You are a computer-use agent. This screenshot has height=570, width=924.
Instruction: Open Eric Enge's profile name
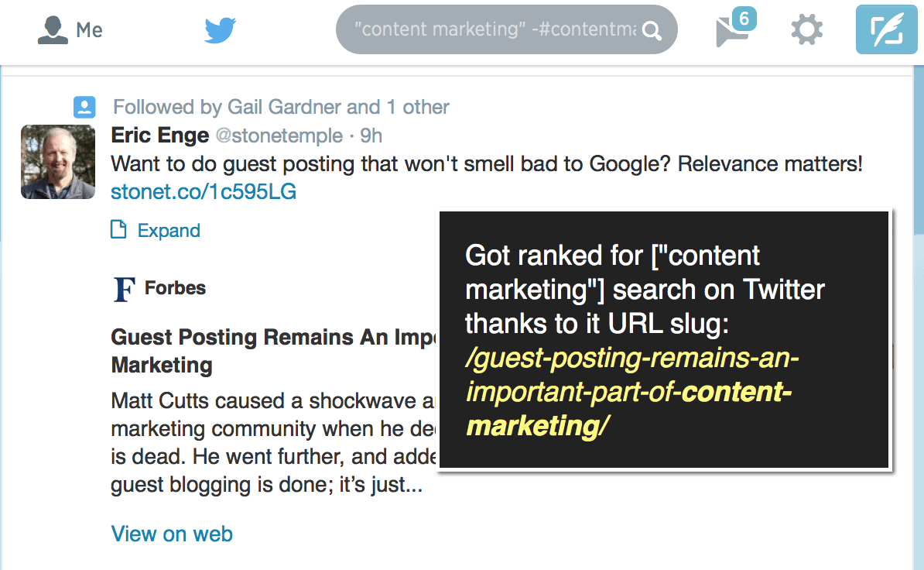coord(159,135)
